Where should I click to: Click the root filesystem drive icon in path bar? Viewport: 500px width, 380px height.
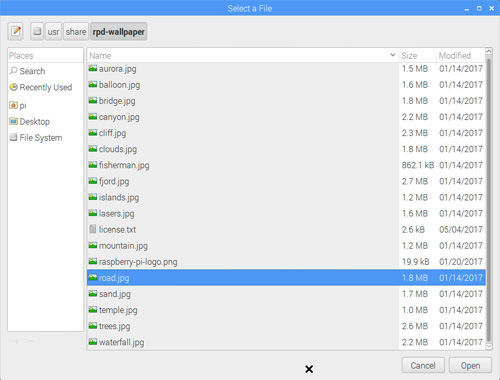37,32
